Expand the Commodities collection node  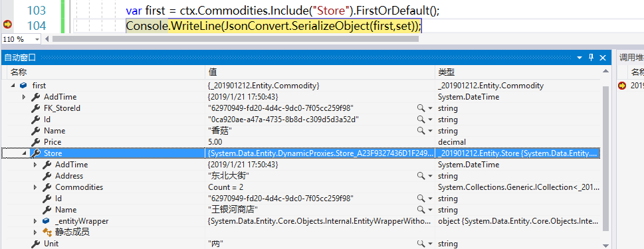tap(35, 187)
